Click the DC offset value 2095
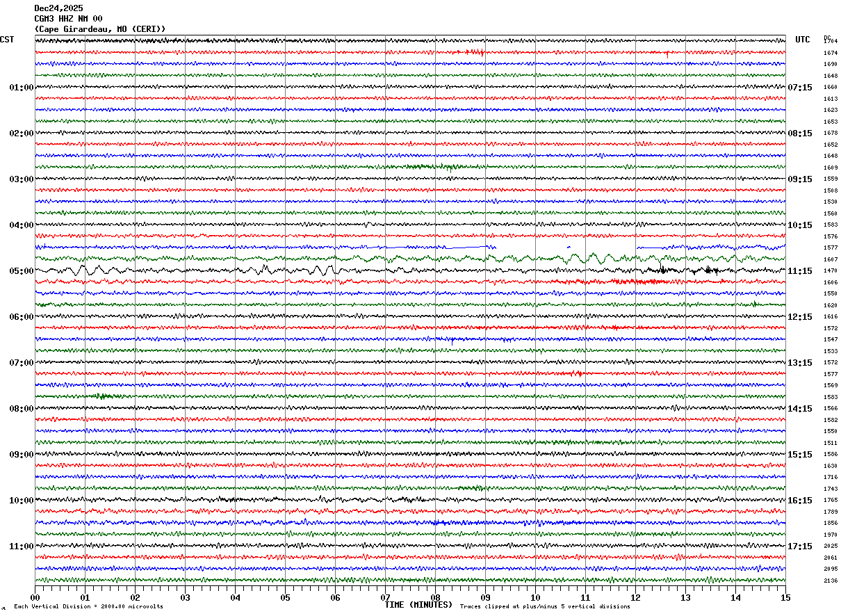 tap(831, 569)
